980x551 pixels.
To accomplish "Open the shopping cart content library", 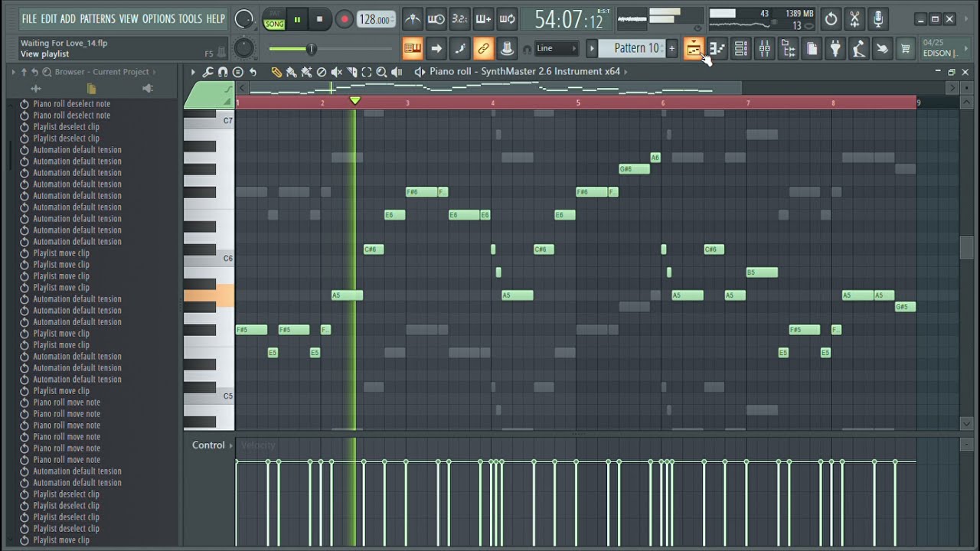I will click(x=906, y=49).
